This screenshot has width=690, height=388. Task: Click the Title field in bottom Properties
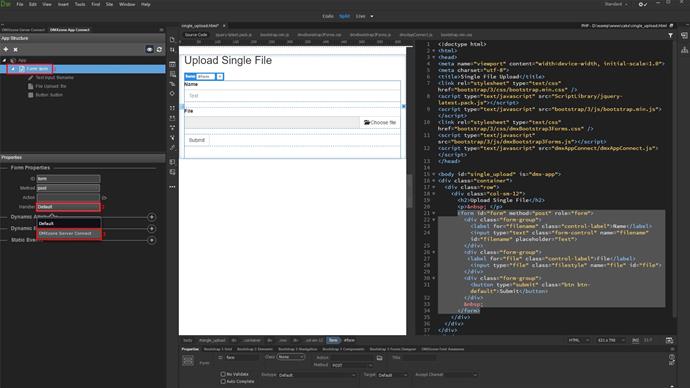click(419, 358)
